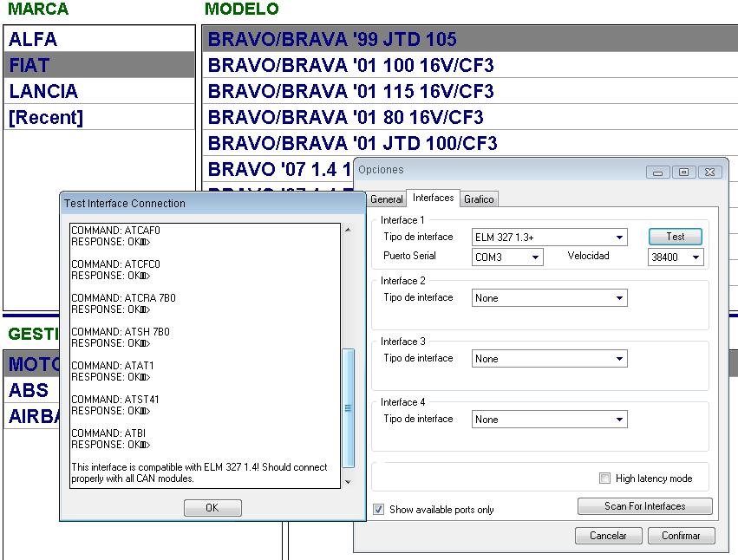This screenshot has height=560, width=738.
Task: Select ALFA in the MARCA list
Action: point(100,39)
